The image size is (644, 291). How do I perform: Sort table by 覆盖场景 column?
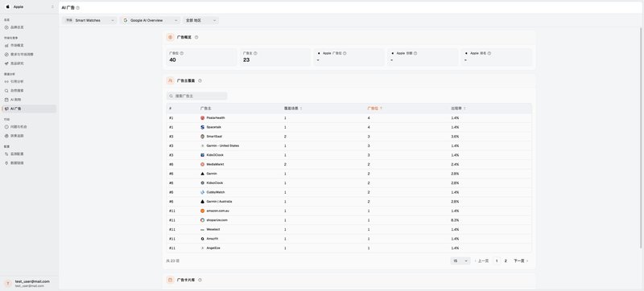click(293, 109)
